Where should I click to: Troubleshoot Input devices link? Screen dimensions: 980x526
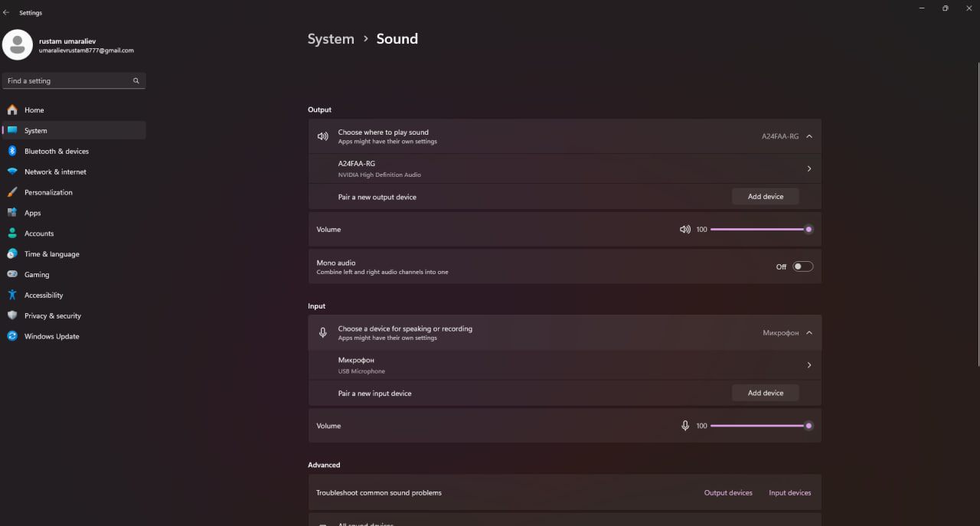point(789,493)
